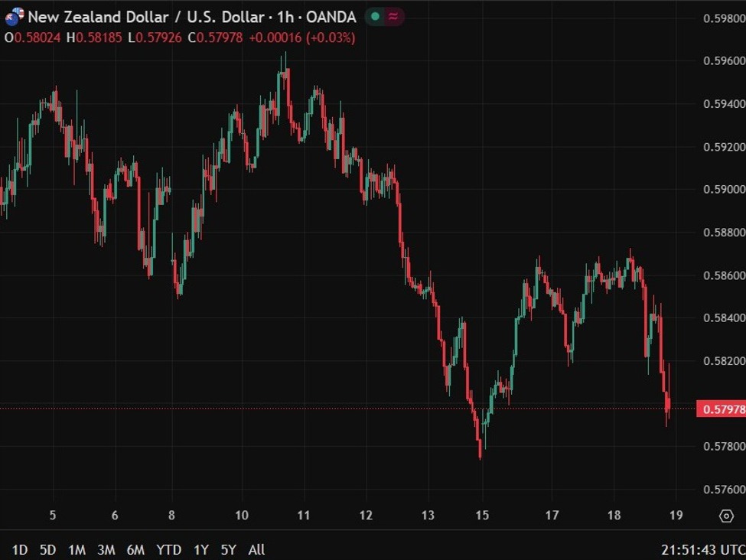This screenshot has width=746, height=560.
Task: Click the red current price label 0.57978
Action: 721,409
